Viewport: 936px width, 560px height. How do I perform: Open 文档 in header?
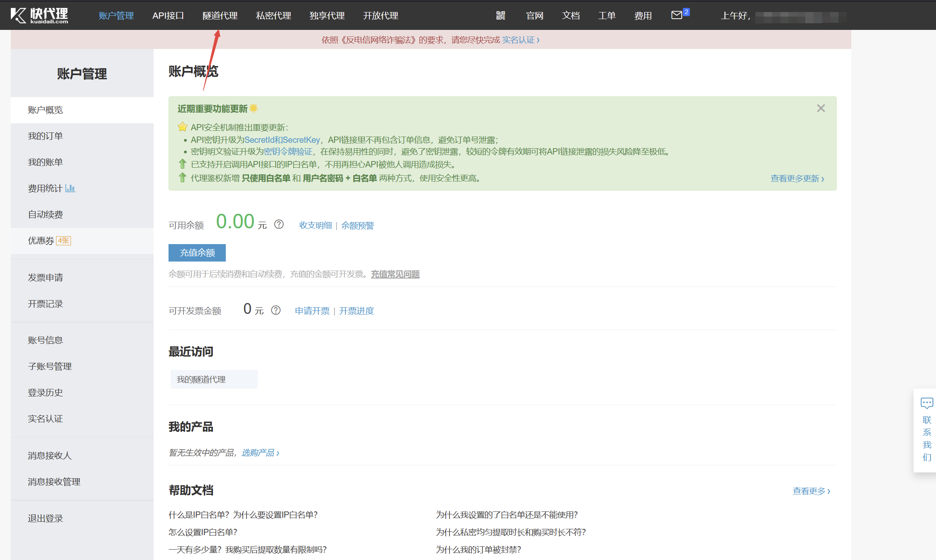pos(571,16)
